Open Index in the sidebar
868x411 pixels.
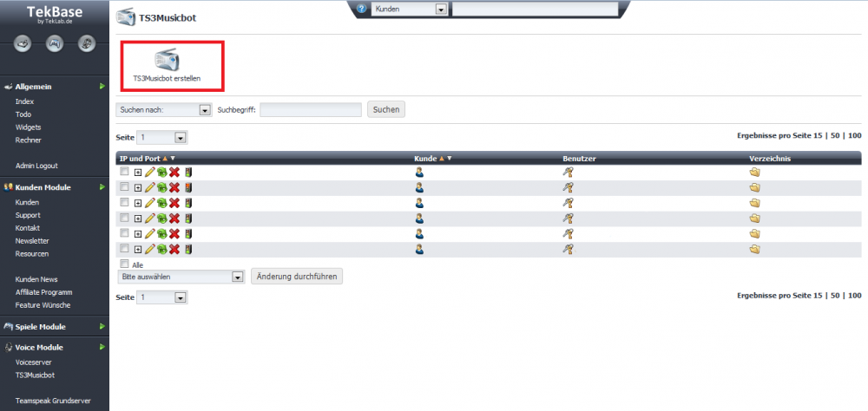point(25,101)
